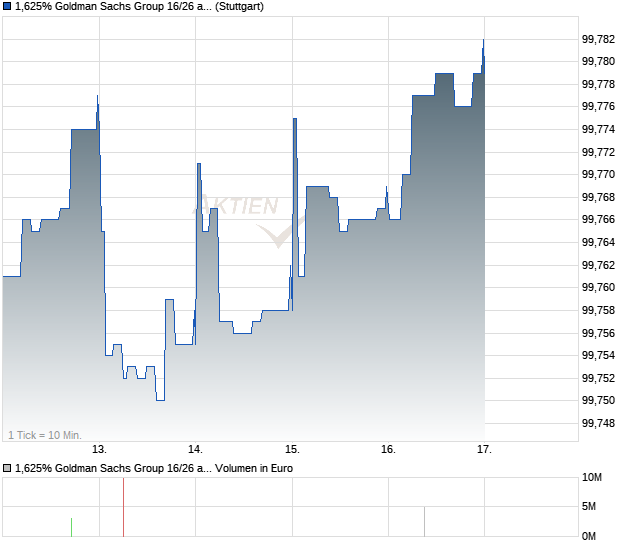Click the price label '99,748'
This screenshot has height=546, width=620.
click(598, 423)
